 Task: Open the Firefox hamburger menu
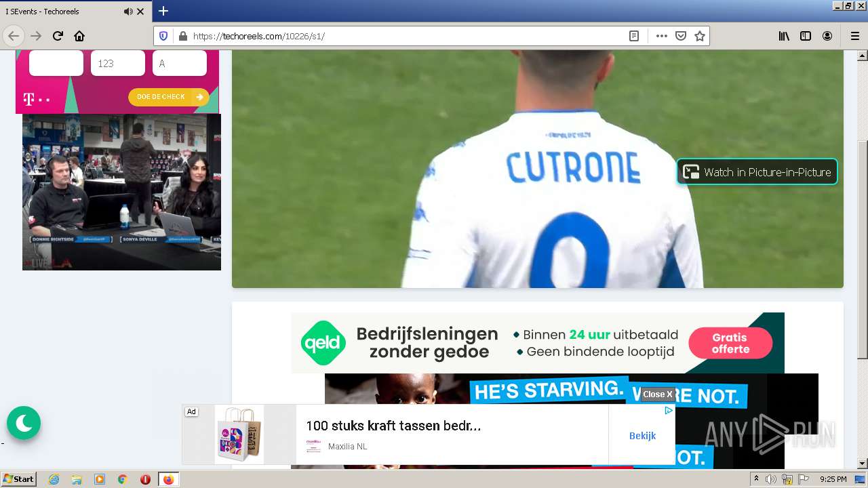854,36
